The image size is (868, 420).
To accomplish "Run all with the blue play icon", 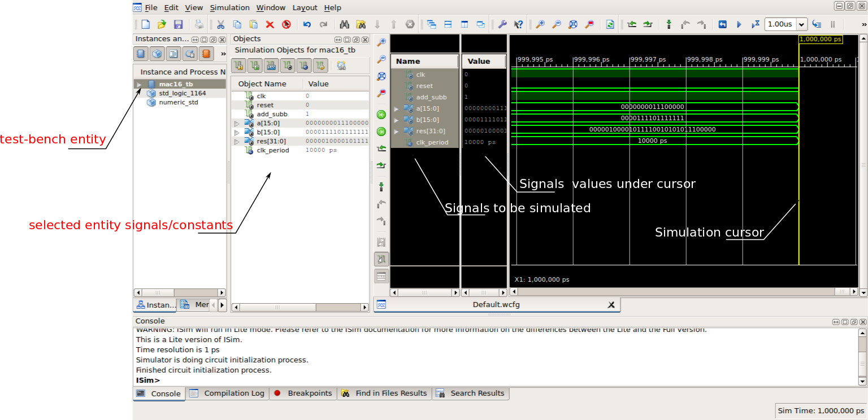I will coord(739,24).
